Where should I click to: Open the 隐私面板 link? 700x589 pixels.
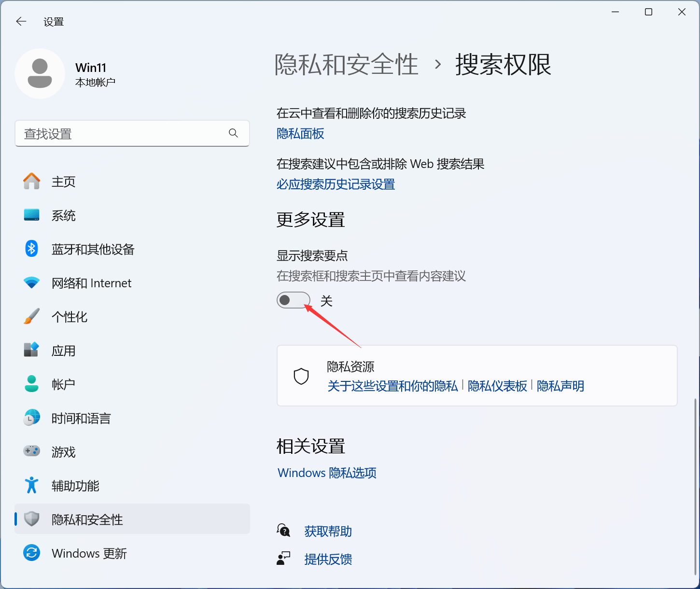(300, 134)
